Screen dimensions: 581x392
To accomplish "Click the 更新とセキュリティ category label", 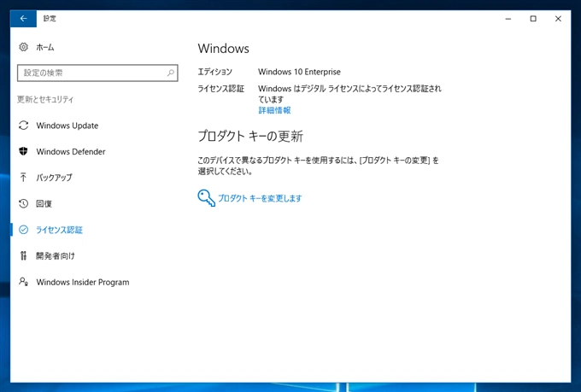I will (45, 99).
